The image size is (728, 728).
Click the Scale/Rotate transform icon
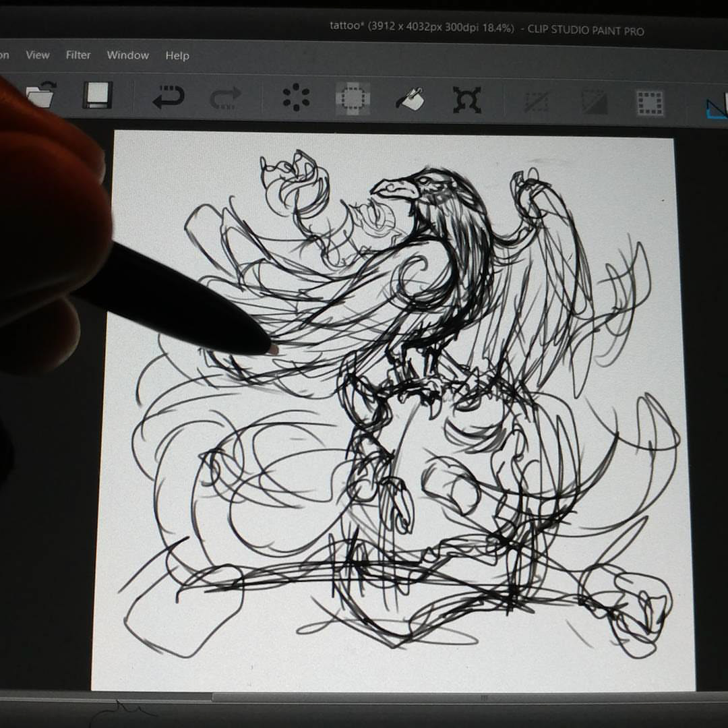pyautogui.click(x=467, y=100)
